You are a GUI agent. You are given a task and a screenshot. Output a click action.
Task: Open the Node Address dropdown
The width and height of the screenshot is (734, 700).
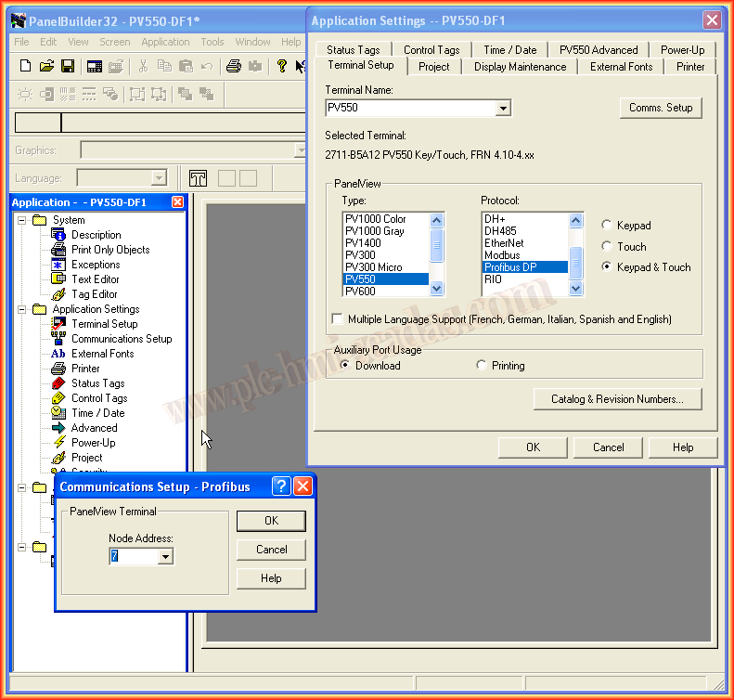(165, 557)
